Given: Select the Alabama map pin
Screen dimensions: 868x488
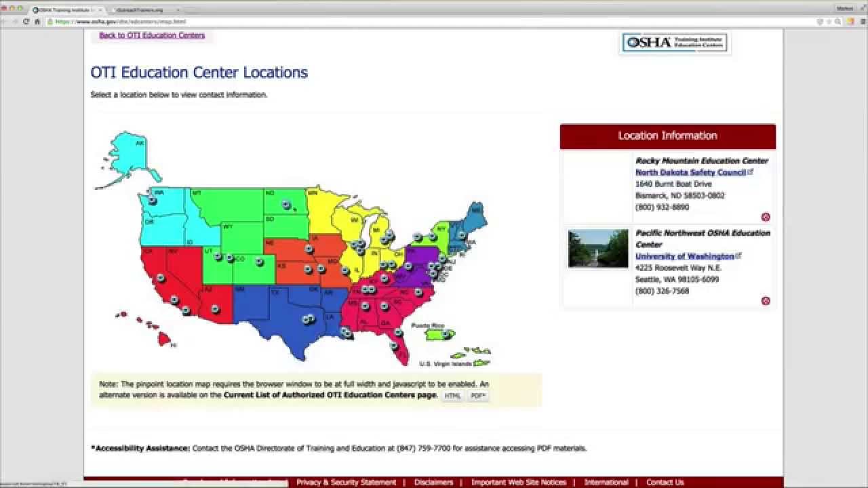Looking at the screenshot, I should click(x=365, y=306).
